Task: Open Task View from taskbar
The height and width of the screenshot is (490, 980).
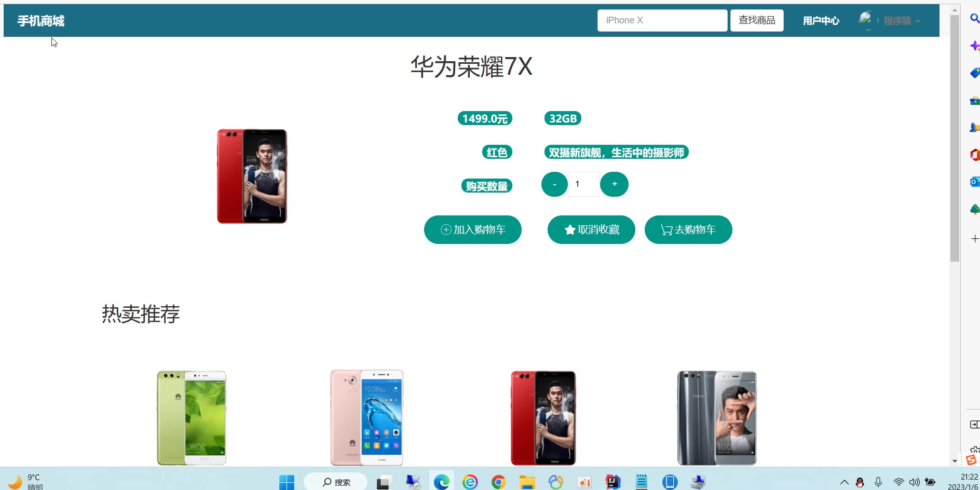Action: (x=384, y=483)
